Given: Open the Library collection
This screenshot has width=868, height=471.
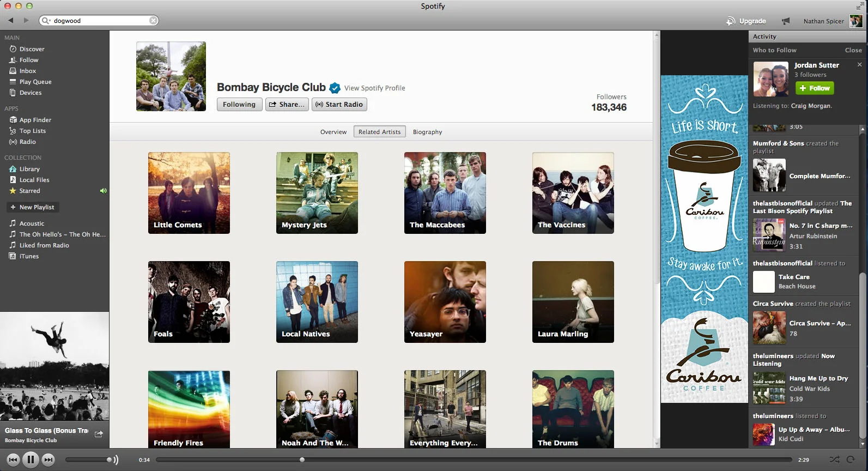Looking at the screenshot, I should point(29,169).
